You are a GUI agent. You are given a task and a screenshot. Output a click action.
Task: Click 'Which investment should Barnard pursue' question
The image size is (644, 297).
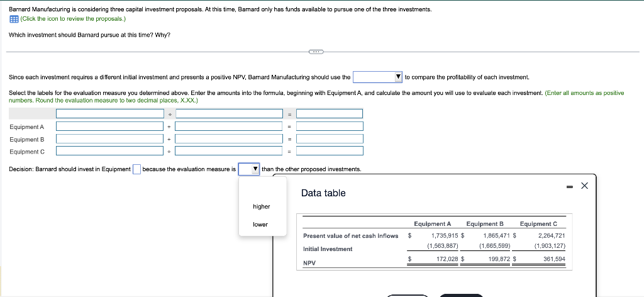coord(89,35)
